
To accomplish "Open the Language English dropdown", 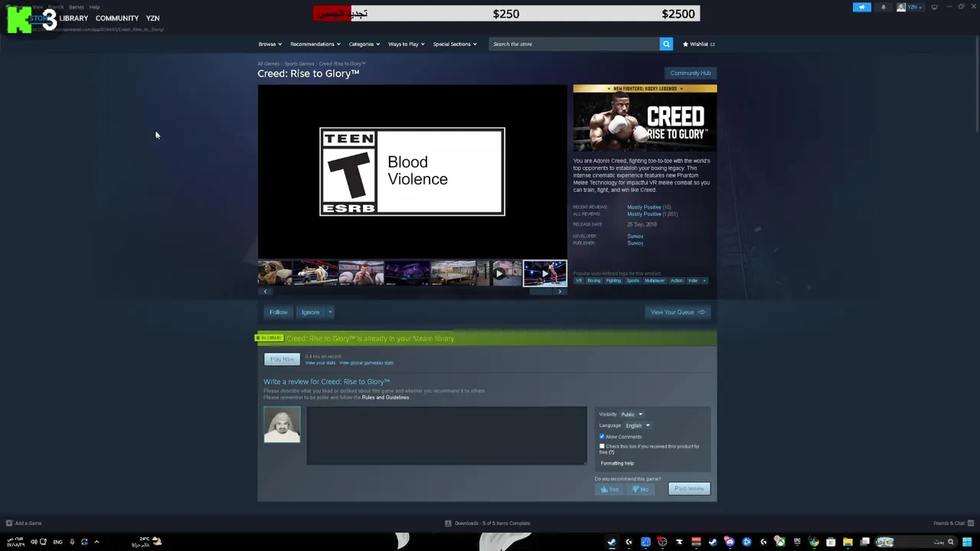I will (637, 425).
